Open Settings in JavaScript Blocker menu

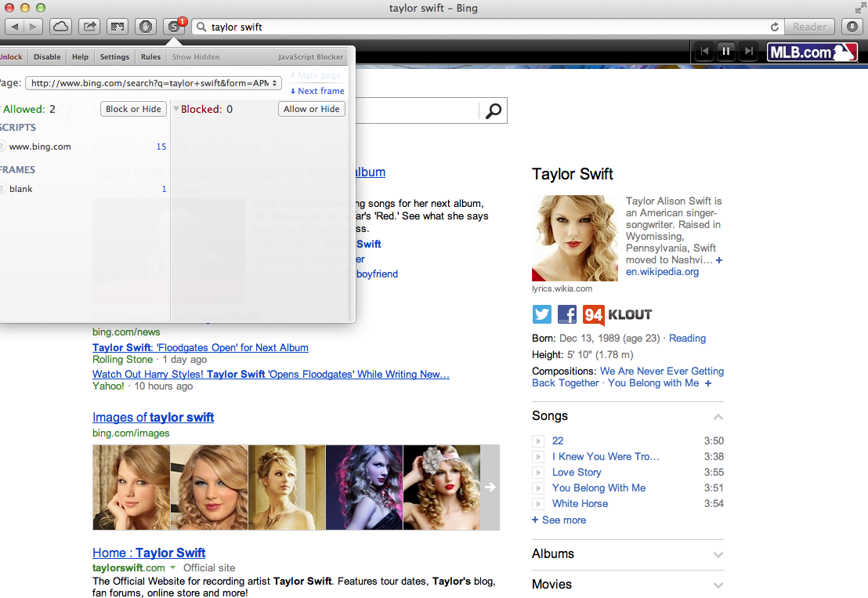point(114,56)
